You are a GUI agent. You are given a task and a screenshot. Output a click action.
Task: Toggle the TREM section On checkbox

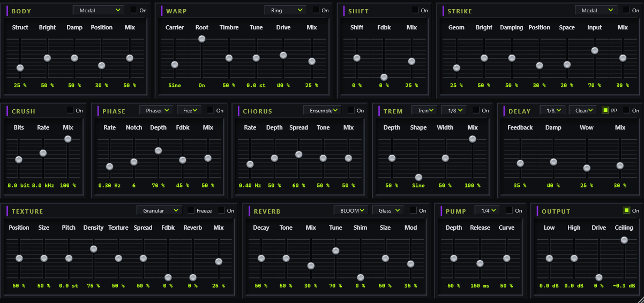point(476,110)
